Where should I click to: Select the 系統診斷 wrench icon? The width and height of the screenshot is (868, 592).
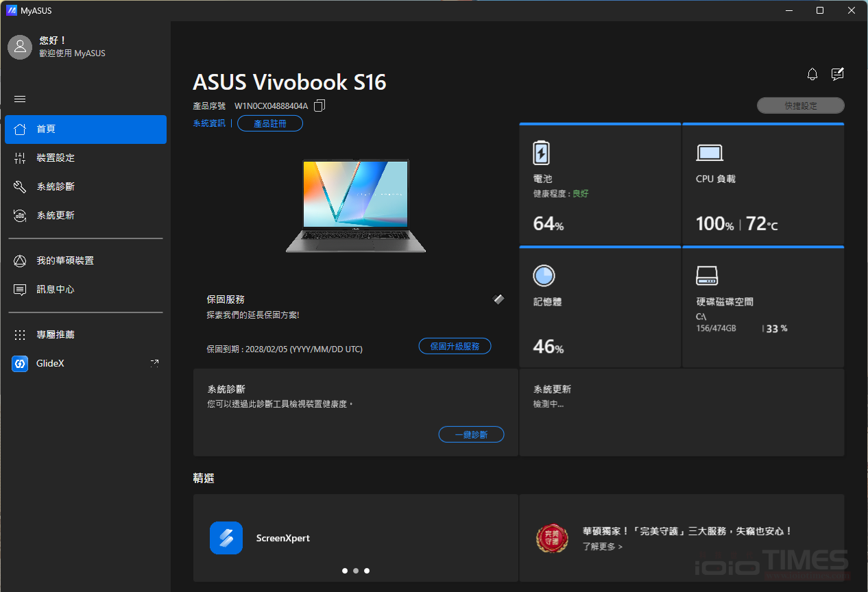click(20, 186)
